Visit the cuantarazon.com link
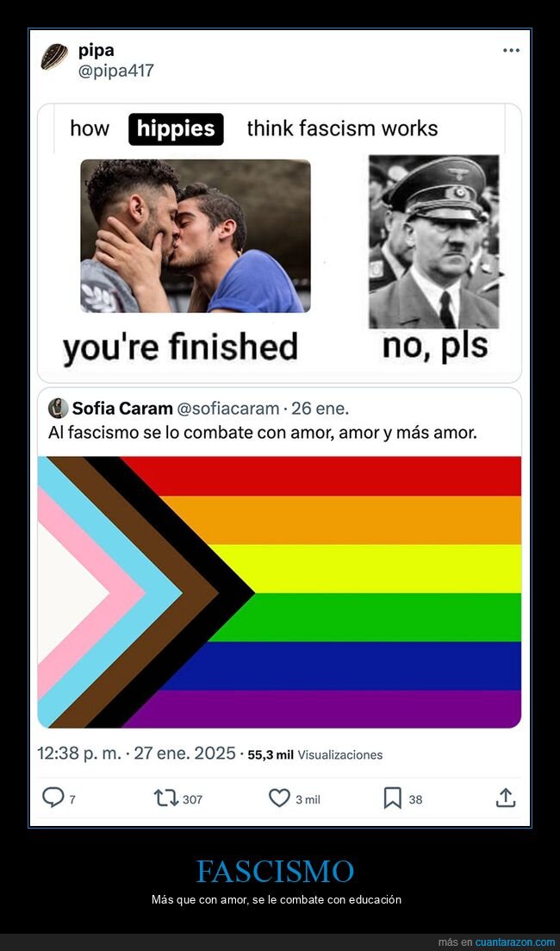 click(x=514, y=942)
